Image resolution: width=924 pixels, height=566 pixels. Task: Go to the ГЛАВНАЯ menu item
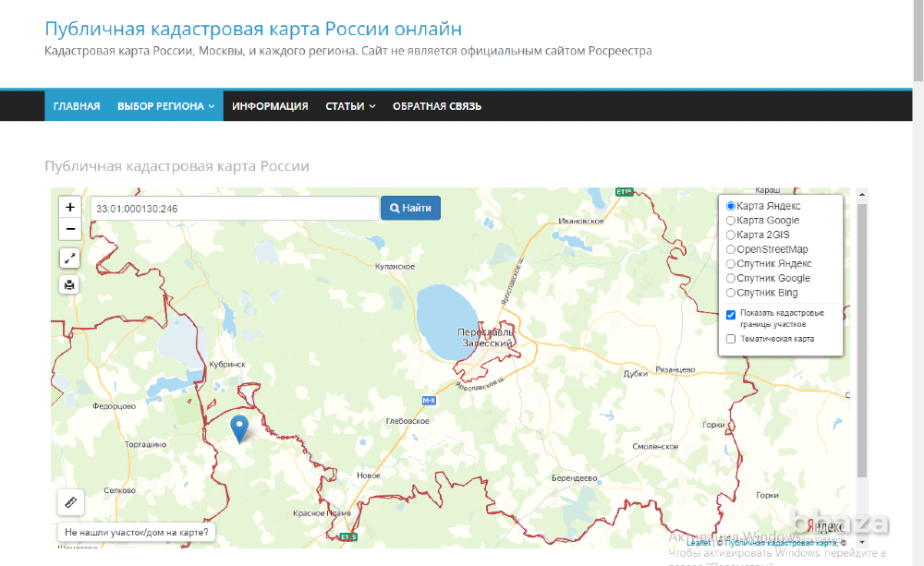77,106
